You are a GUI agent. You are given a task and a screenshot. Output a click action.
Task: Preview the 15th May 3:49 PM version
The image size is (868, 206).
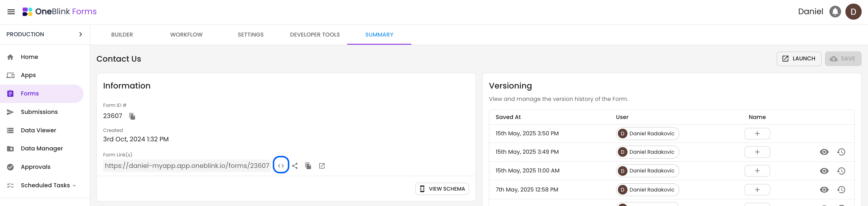pos(824,152)
